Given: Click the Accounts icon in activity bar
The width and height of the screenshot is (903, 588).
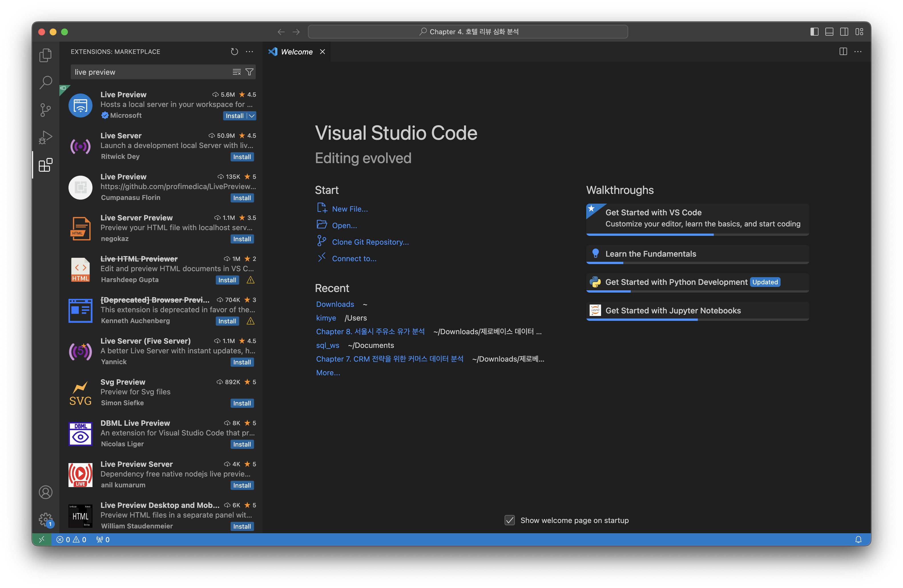Looking at the screenshot, I should (x=46, y=492).
